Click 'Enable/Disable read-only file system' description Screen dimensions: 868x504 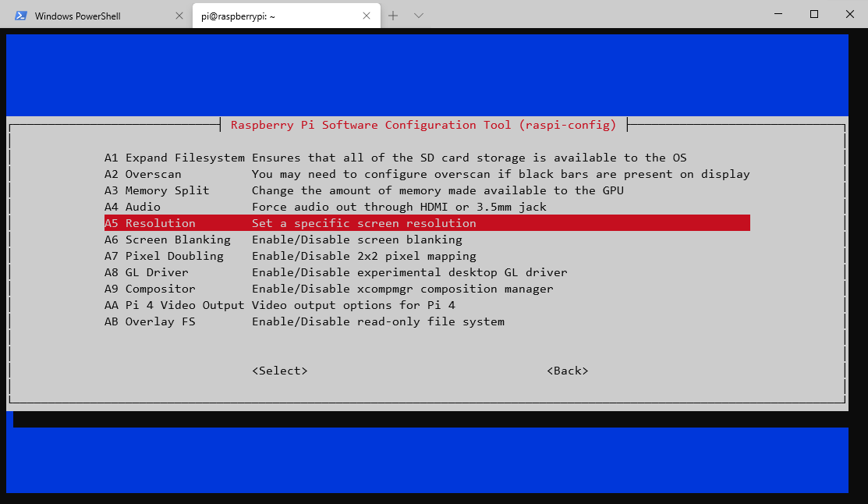[378, 321]
